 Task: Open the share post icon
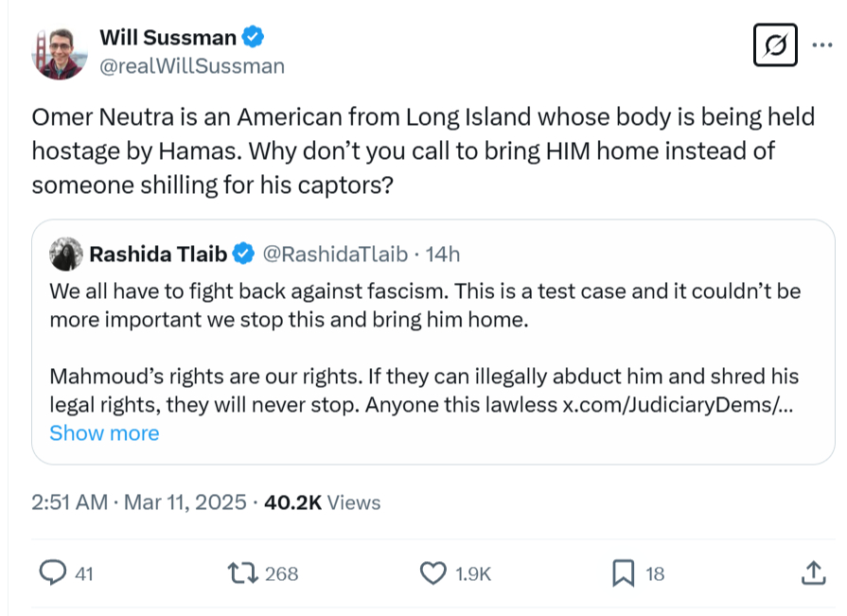pyautogui.click(x=812, y=572)
